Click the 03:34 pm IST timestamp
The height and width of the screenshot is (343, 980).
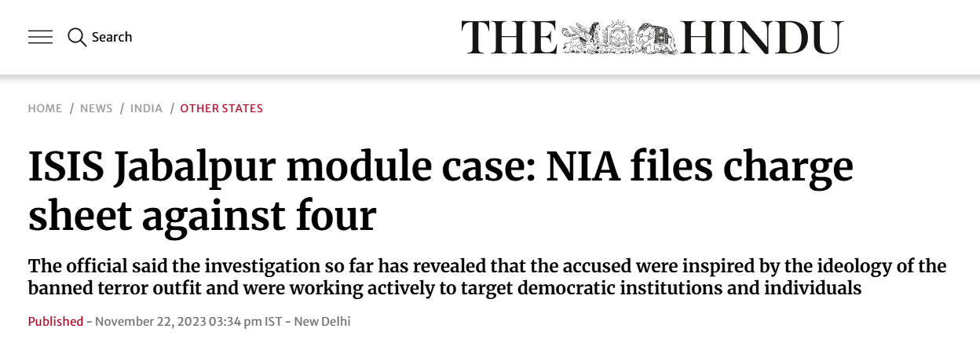(244, 321)
